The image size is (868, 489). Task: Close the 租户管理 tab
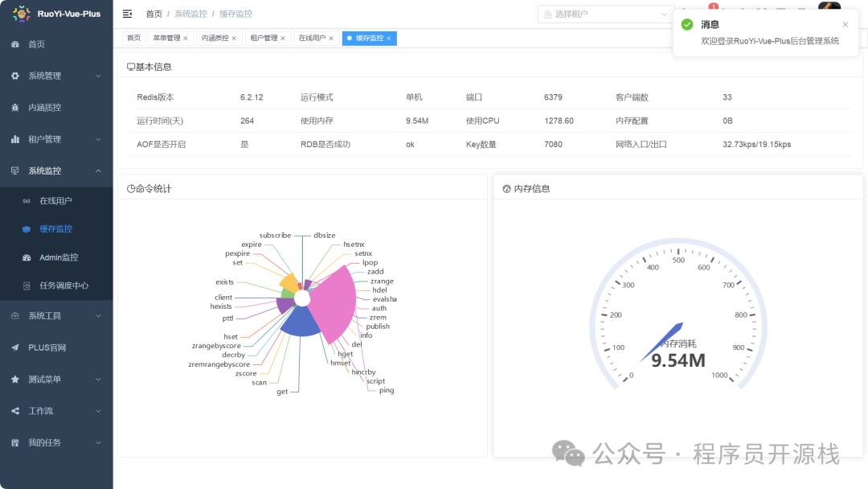point(283,39)
